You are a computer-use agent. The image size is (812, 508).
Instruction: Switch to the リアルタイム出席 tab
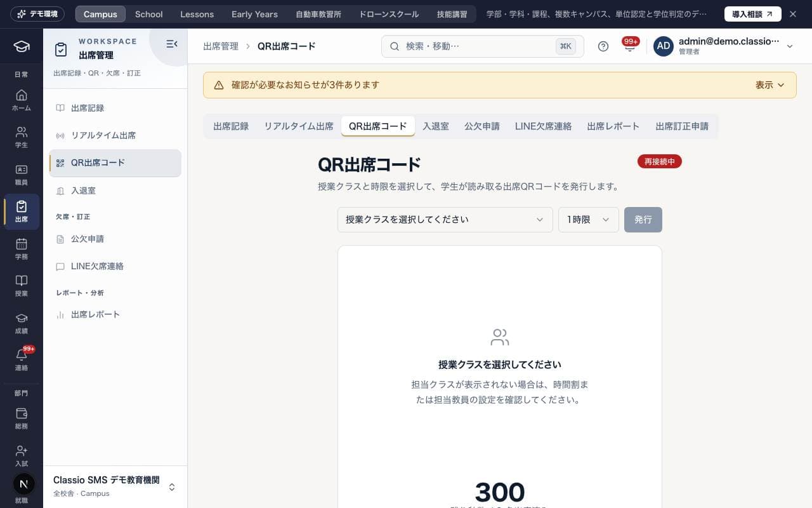coord(299,126)
